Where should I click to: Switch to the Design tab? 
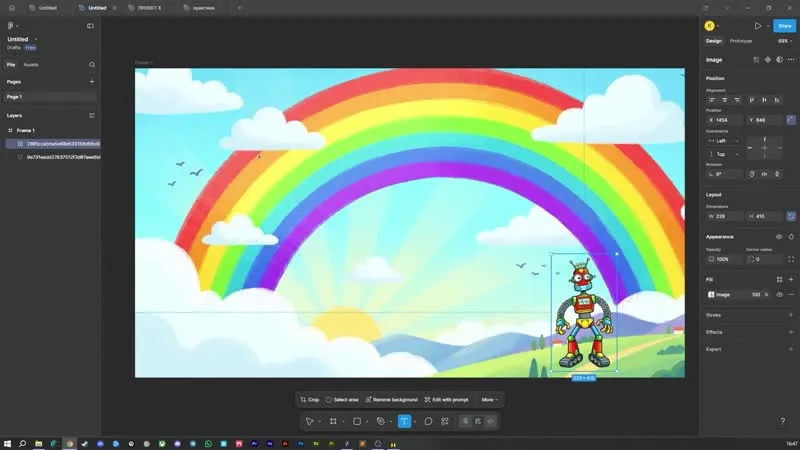[714, 41]
